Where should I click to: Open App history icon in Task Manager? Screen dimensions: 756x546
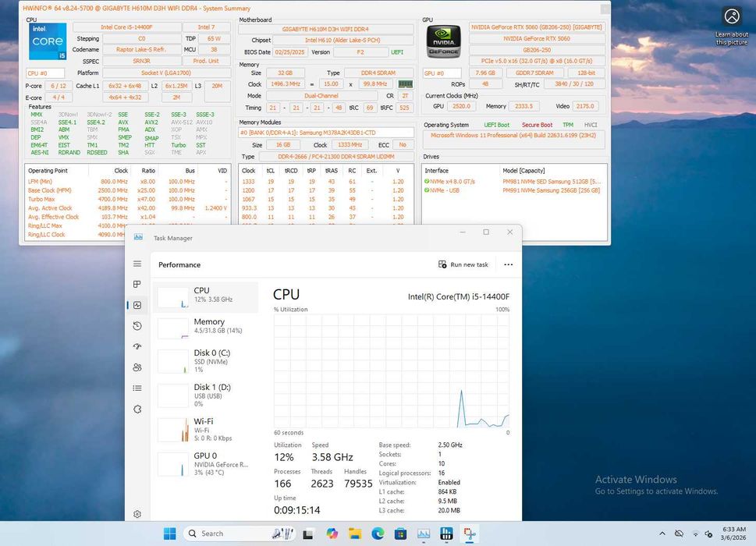[137, 326]
